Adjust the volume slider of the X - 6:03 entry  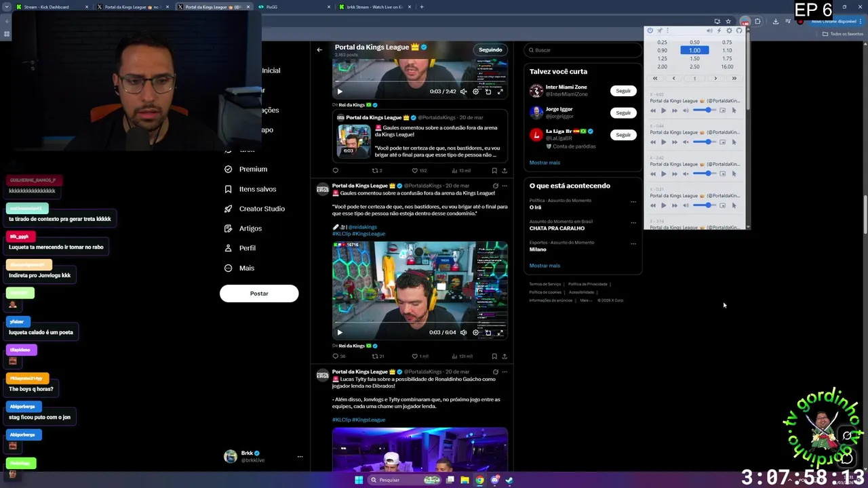(705, 110)
